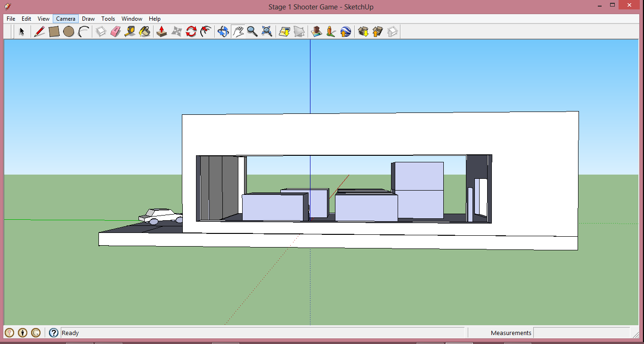The width and height of the screenshot is (644, 344).
Task: Select the Arc tool
Action: coord(84,31)
